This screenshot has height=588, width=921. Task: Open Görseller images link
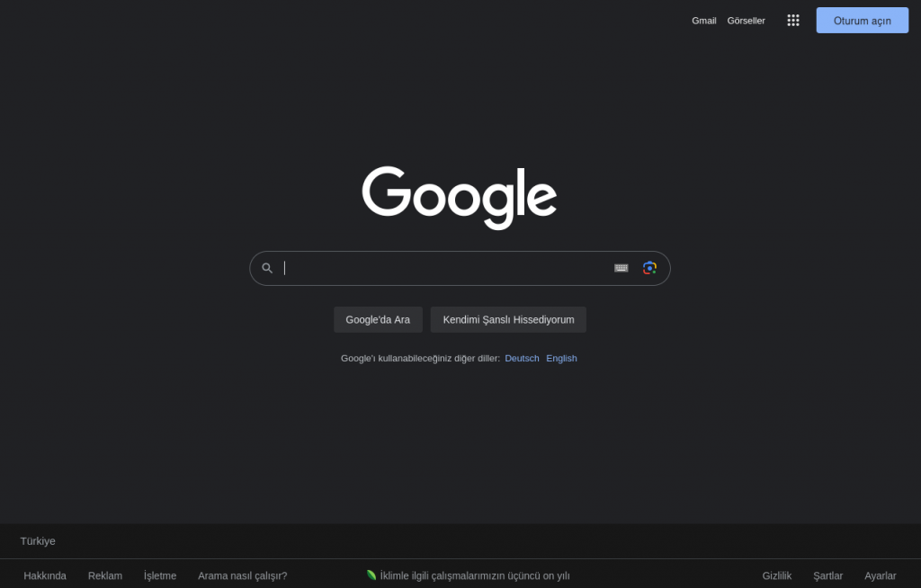pos(746,21)
